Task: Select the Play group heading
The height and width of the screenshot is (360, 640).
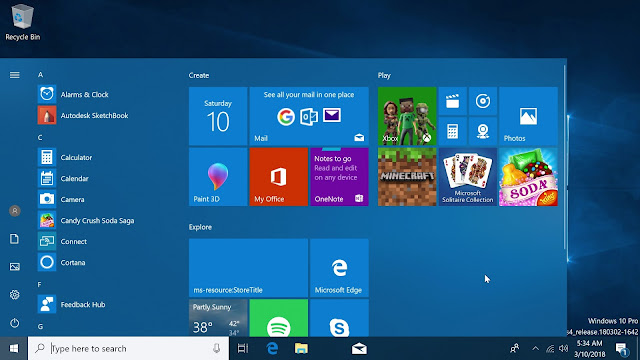Action: (x=384, y=76)
